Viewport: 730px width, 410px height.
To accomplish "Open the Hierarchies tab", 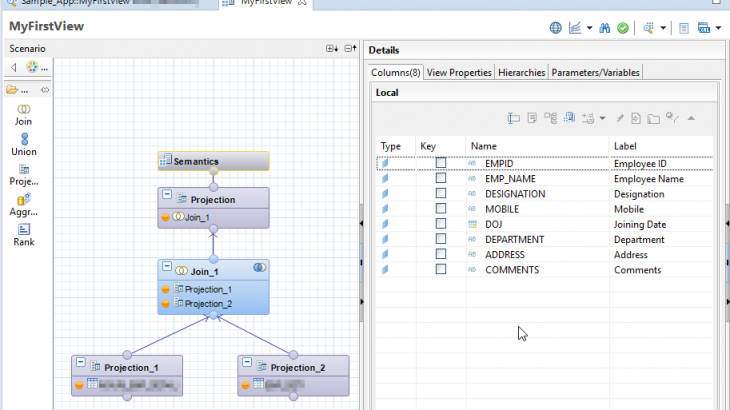I will coord(521,73).
